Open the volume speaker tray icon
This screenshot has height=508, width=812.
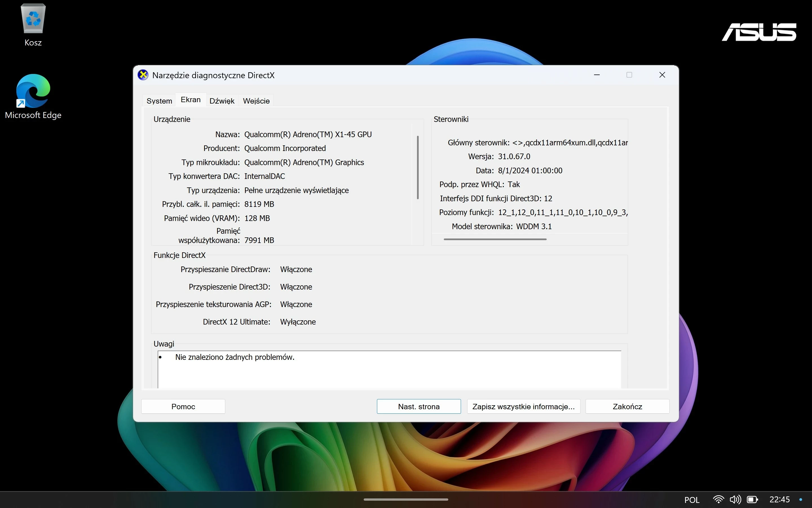pos(735,499)
